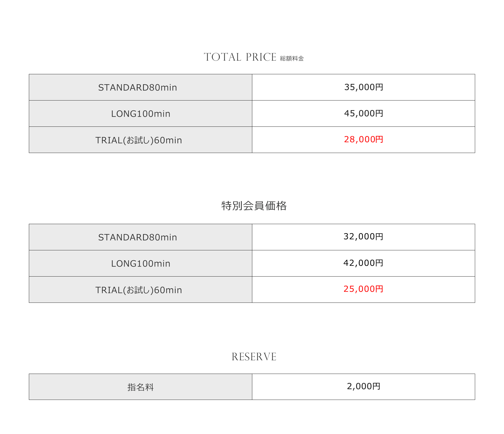The width and height of the screenshot is (504, 434).
Task: Click the 45,000円 price cell
Action: click(x=364, y=114)
